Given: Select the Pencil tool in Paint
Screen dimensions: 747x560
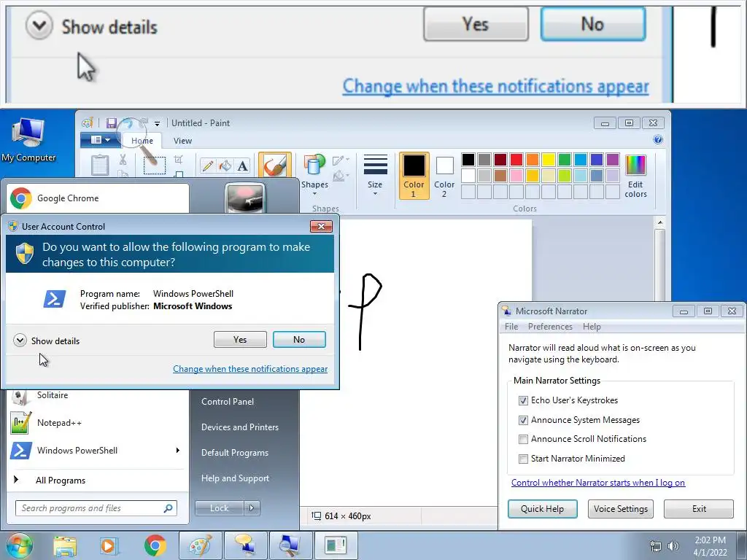Looking at the screenshot, I should pyautogui.click(x=208, y=166).
